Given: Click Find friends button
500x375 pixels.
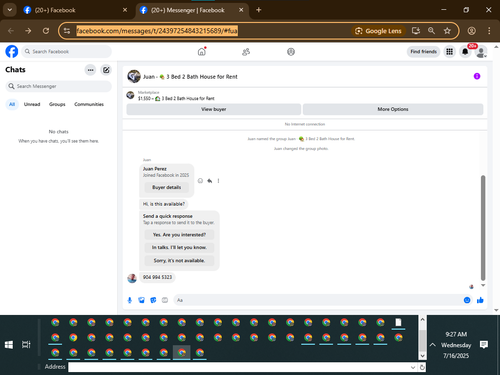Looking at the screenshot, I should [424, 52].
